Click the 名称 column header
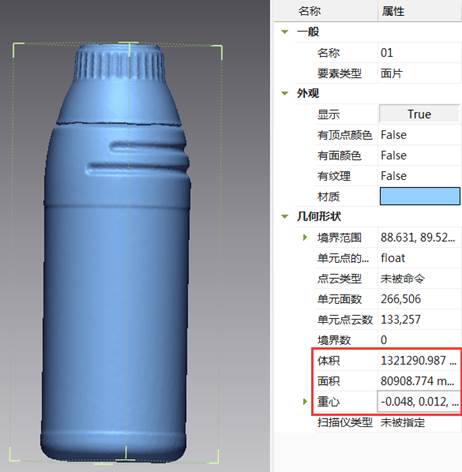This screenshot has width=462, height=472. (309, 11)
